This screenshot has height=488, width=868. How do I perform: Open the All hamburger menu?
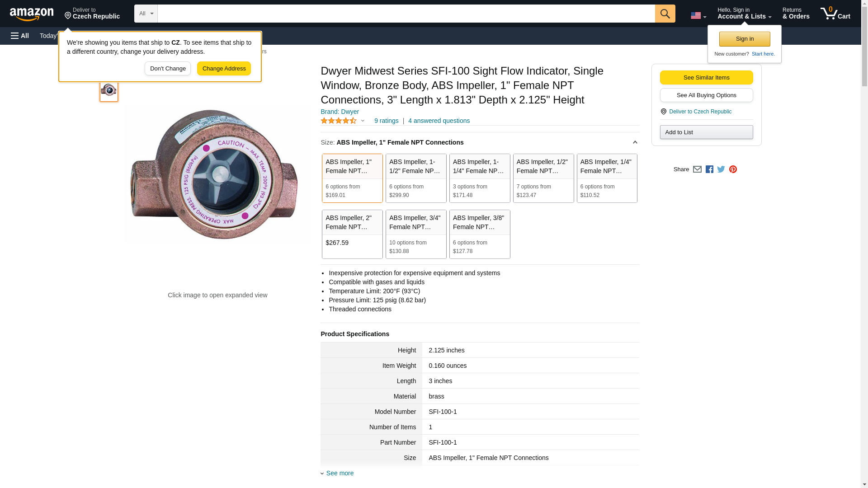point(20,36)
